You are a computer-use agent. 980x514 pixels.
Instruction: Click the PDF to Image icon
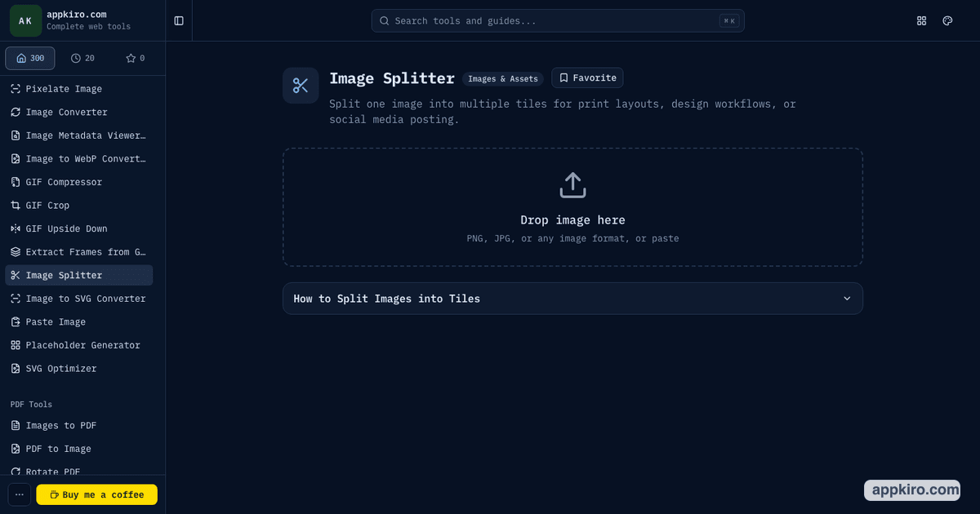pos(15,449)
